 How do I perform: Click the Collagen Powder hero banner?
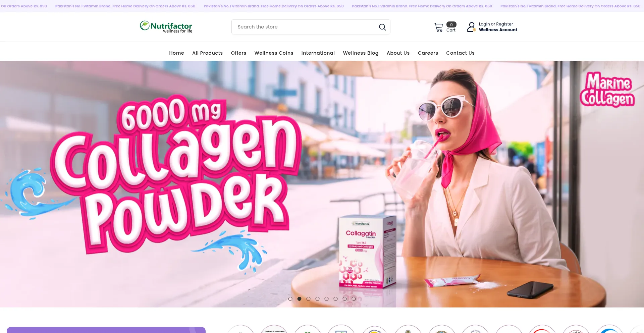(322, 184)
